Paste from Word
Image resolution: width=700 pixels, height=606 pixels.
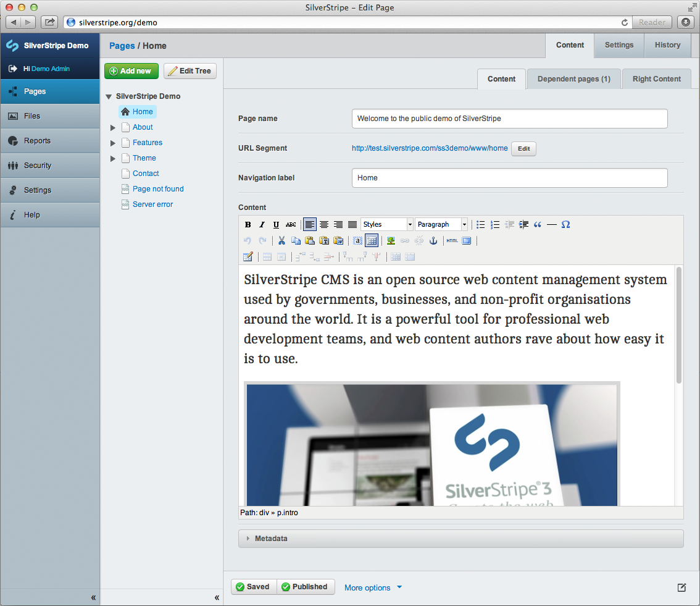click(338, 241)
